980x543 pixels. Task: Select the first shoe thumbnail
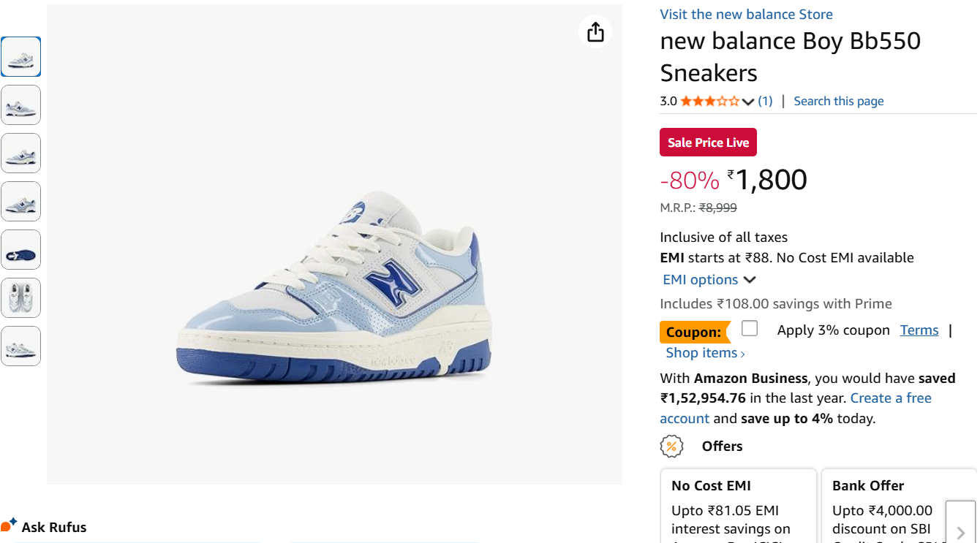click(20, 57)
